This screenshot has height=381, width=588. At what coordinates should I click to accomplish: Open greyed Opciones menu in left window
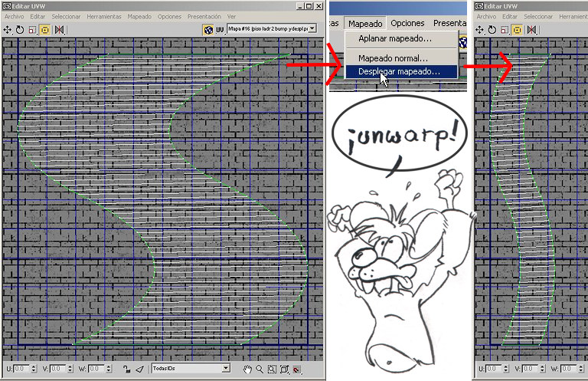[x=169, y=17]
